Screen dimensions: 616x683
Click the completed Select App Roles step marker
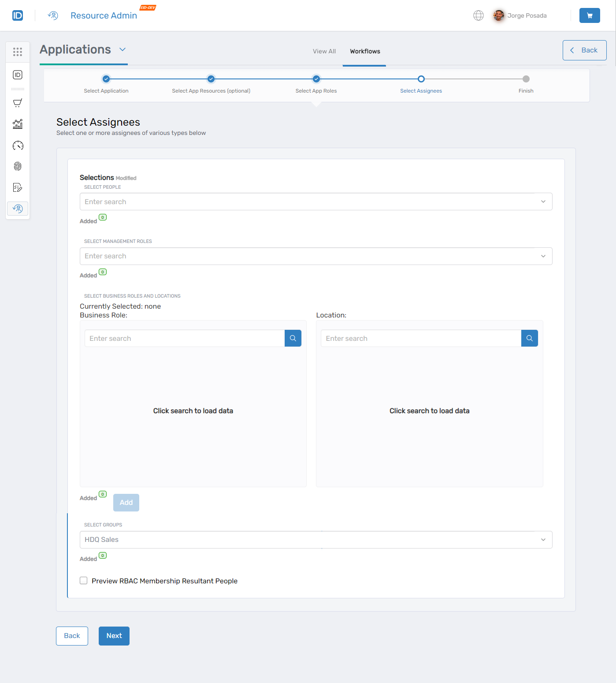tap(316, 79)
